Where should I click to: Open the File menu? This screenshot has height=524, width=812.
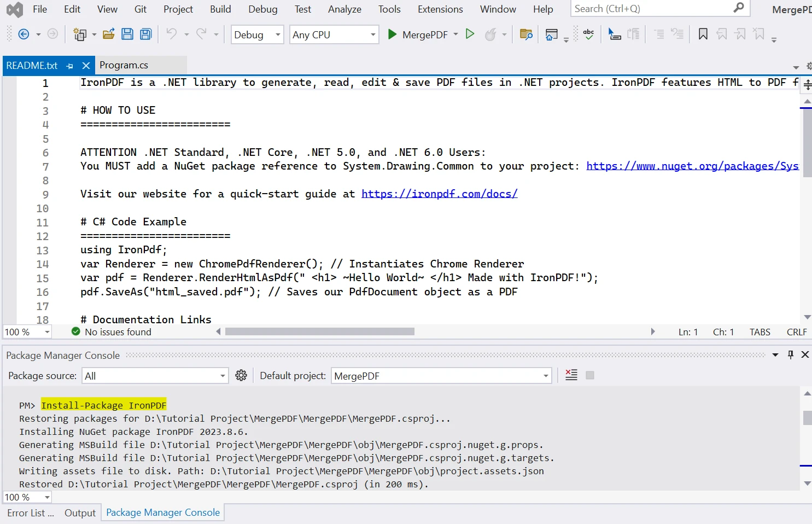pyautogui.click(x=40, y=9)
